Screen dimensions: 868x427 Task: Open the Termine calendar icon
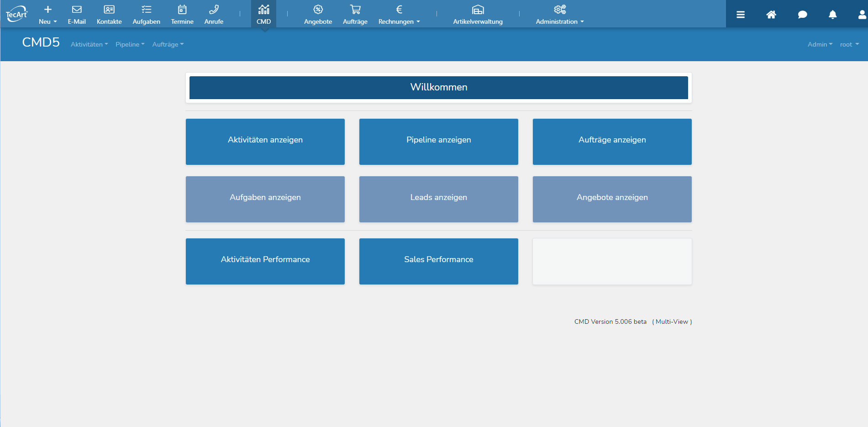point(182,10)
